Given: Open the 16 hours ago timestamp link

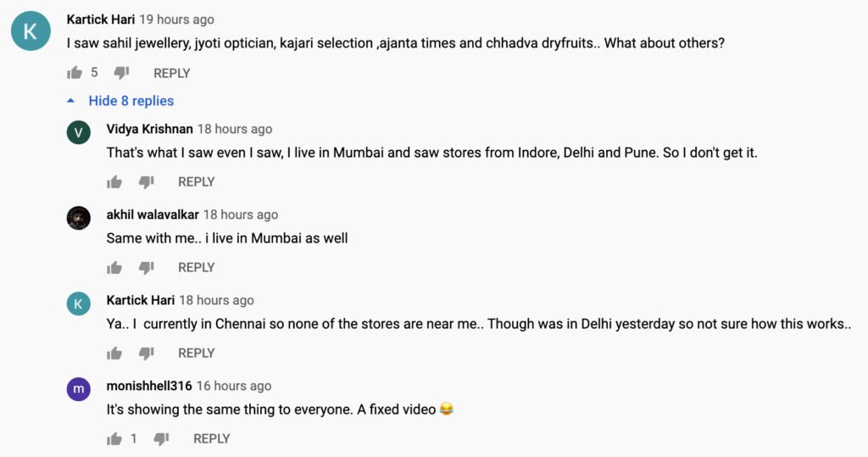Looking at the screenshot, I should pos(234,386).
